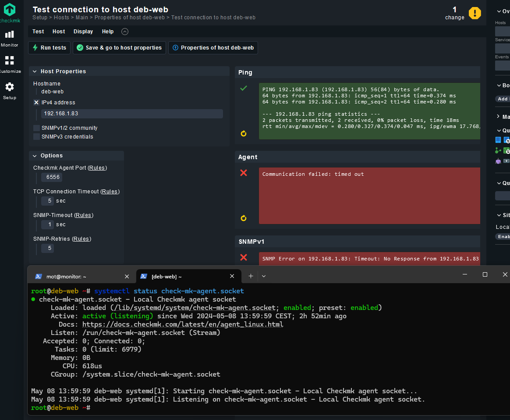Click the '1 change' counter
Viewport: 510px width, 420px height.
(x=454, y=13)
